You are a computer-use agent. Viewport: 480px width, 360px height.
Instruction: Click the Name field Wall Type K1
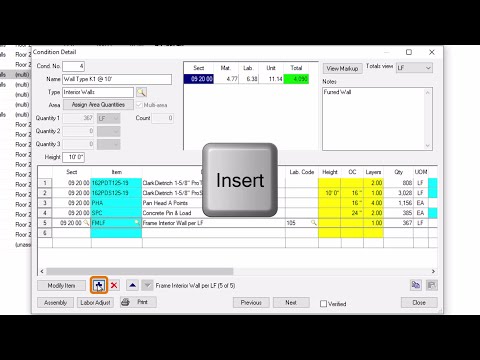click(x=117, y=79)
